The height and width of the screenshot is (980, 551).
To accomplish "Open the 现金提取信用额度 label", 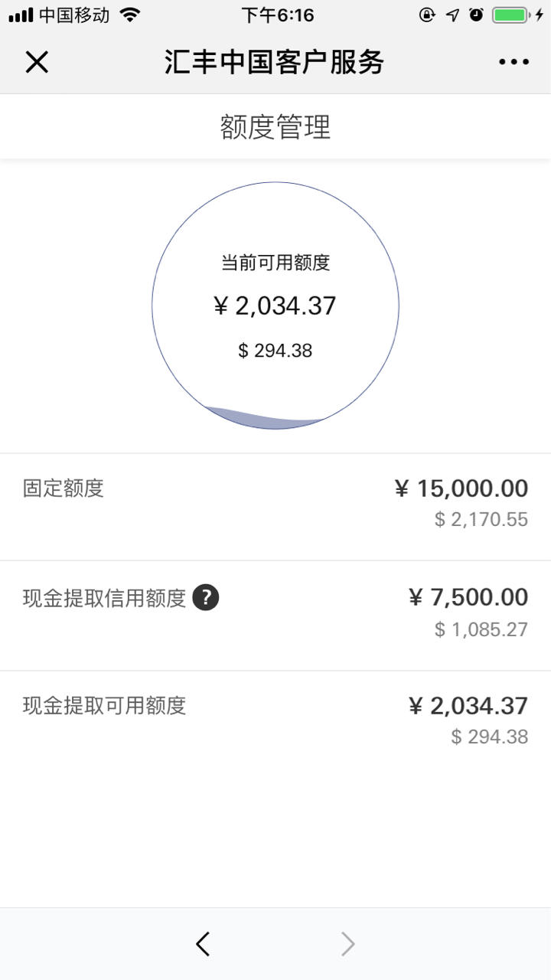I will (x=105, y=598).
